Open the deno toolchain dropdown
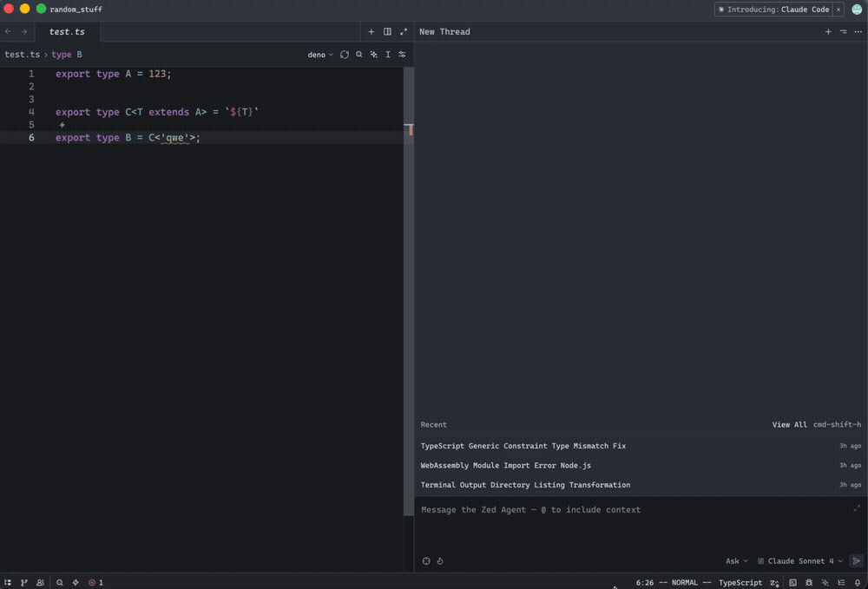The width and height of the screenshot is (868, 589). (x=318, y=54)
